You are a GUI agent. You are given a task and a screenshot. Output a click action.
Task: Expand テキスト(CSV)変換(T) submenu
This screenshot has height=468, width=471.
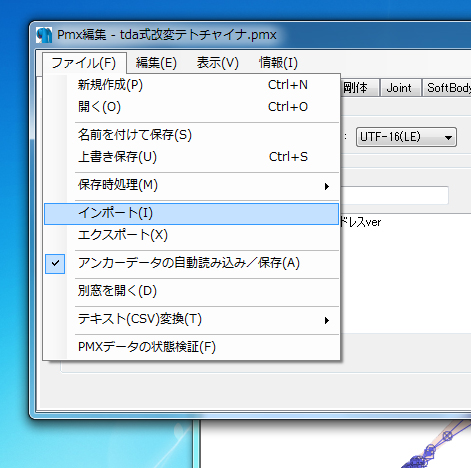(191, 319)
